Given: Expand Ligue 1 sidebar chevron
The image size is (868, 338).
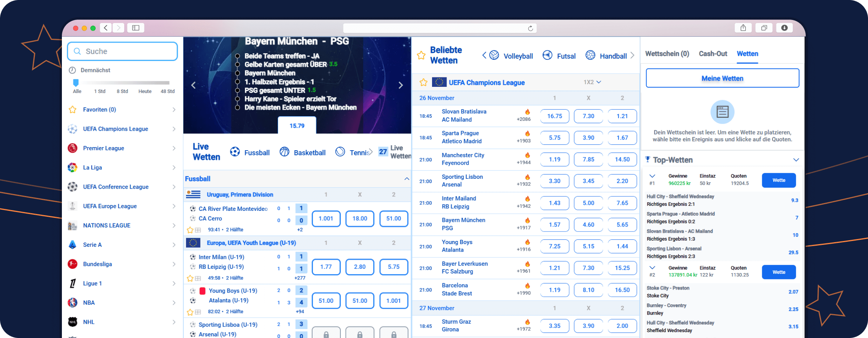Looking at the screenshot, I should tap(174, 283).
